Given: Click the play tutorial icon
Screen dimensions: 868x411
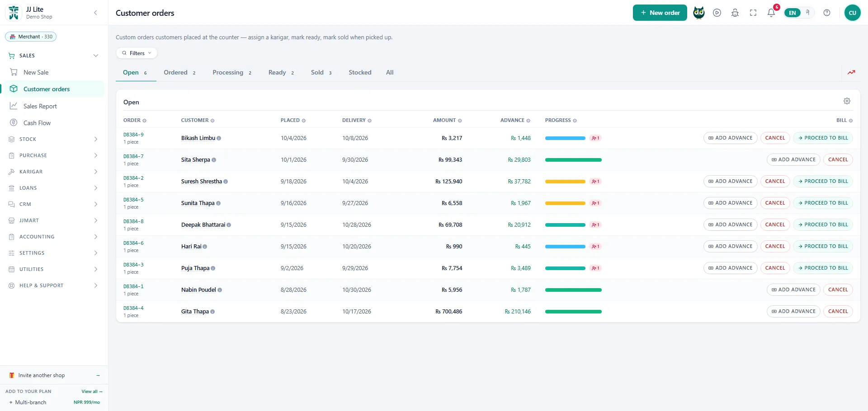Looking at the screenshot, I should point(717,13).
